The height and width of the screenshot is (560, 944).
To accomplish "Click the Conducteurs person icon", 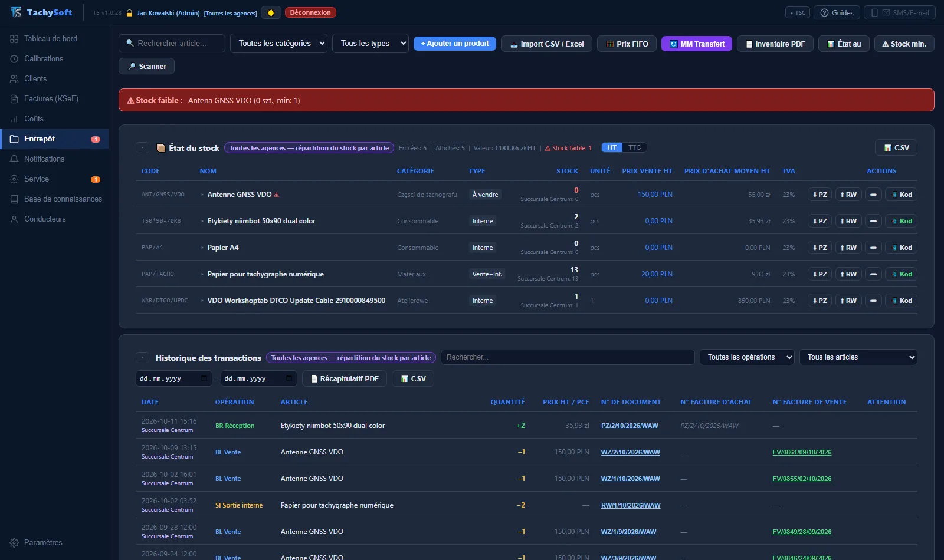I will pos(14,219).
